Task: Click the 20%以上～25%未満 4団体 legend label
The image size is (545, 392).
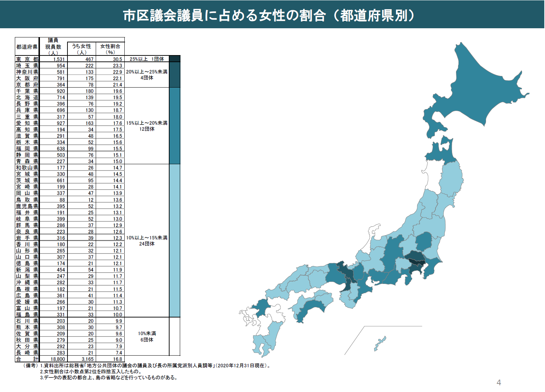Action: pos(147,75)
